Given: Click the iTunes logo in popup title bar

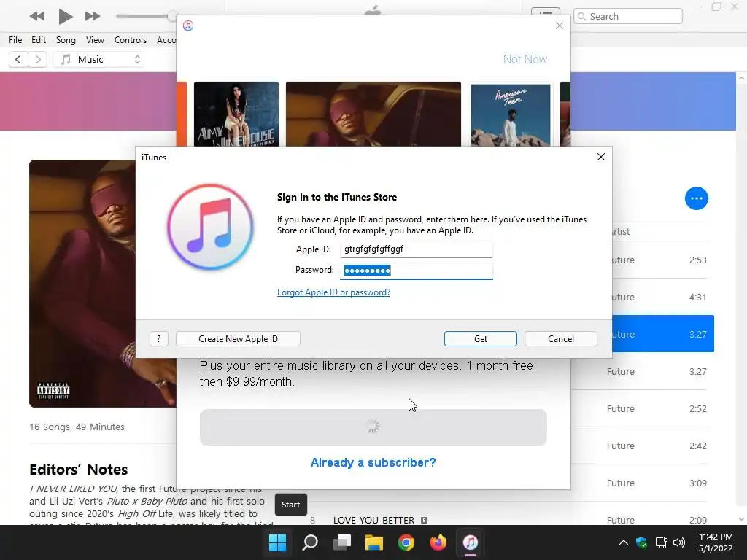Looking at the screenshot, I should [188, 26].
